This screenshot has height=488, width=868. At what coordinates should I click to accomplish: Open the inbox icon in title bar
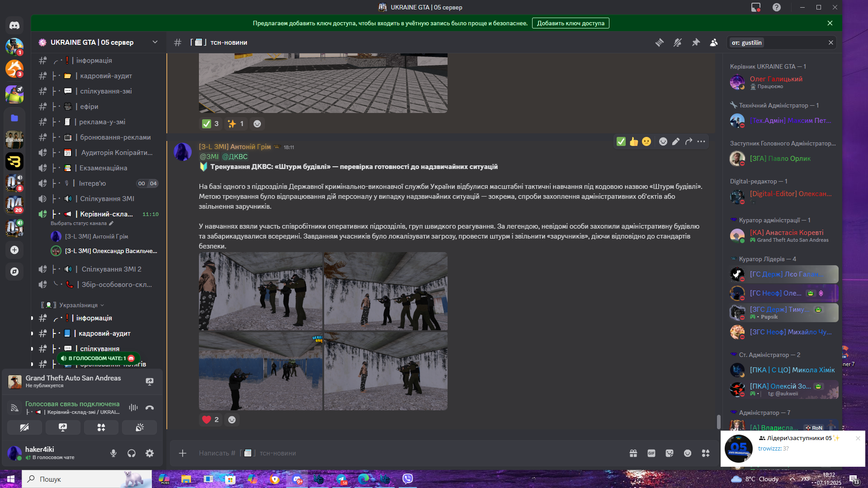756,7
